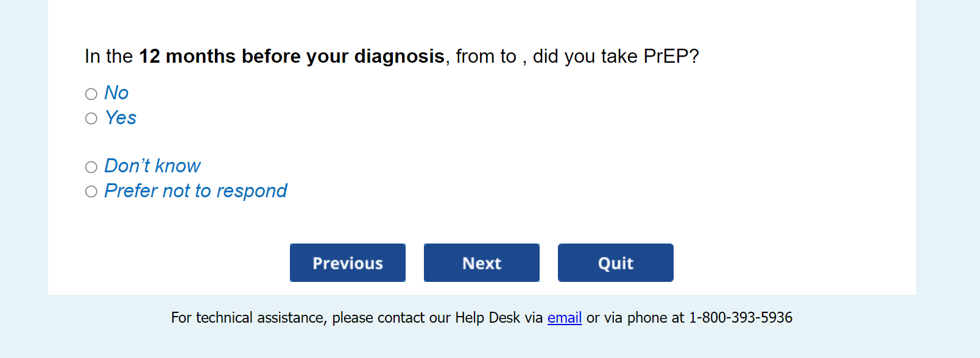Click the italic "Yes" answer label
This screenshot has width=980, height=358.
point(121,118)
